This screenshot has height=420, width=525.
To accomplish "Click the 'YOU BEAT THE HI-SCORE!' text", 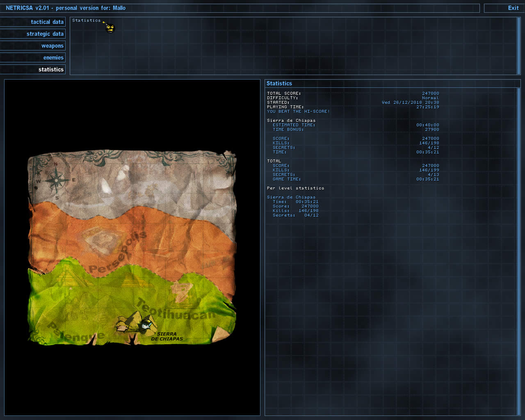I will click(298, 112).
